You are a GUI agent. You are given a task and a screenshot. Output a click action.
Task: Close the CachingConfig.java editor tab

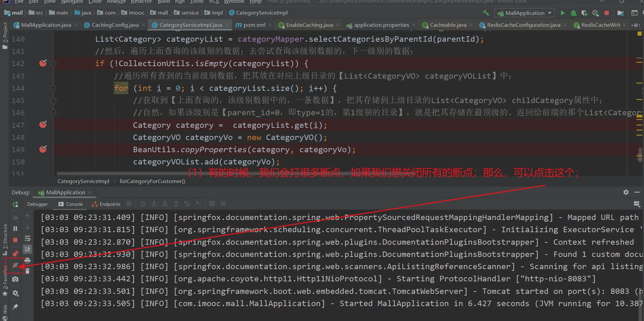point(144,25)
